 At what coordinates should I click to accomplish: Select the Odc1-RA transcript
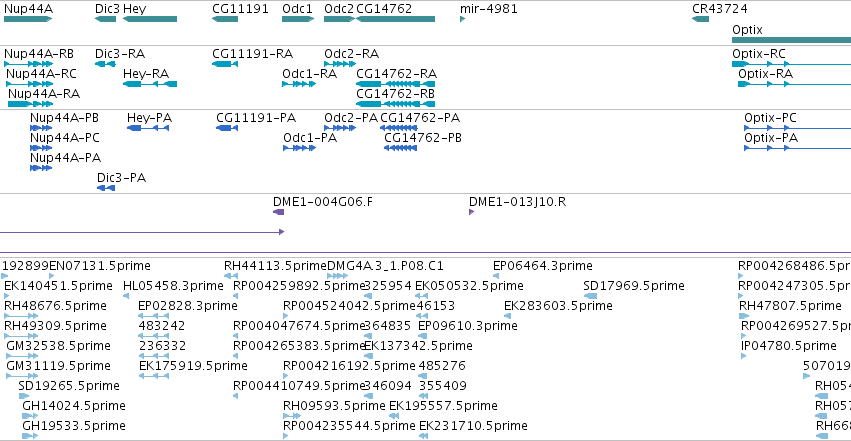(x=309, y=74)
